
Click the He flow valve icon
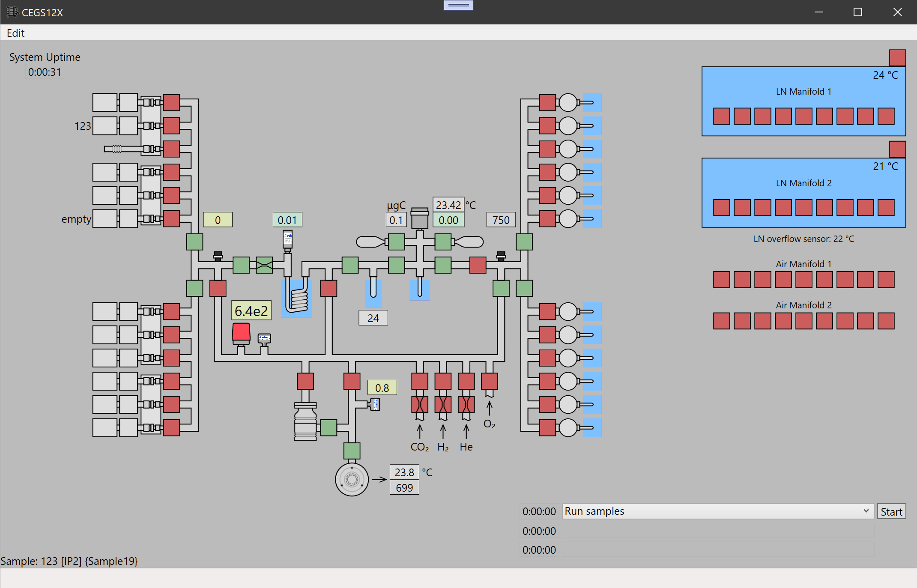click(466, 404)
